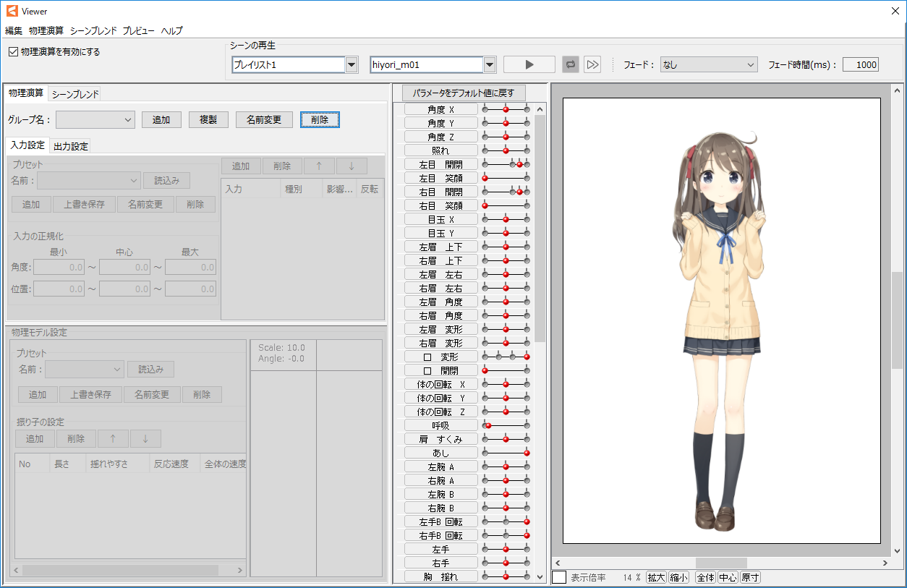Open the ヘルプ menu
907x588 pixels.
click(171, 30)
